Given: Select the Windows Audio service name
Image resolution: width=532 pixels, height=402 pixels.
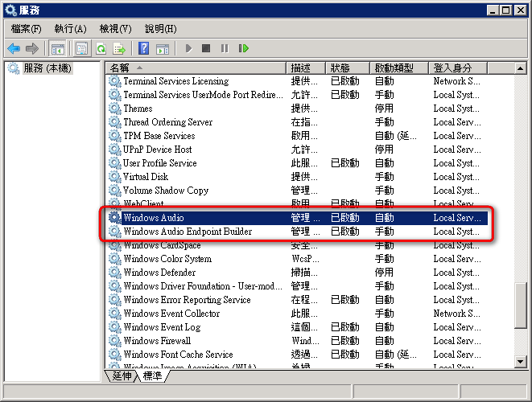Looking at the screenshot, I should click(154, 218).
